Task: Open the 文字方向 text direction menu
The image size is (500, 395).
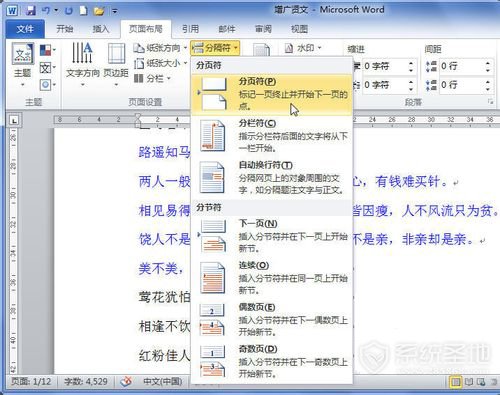Action: (x=83, y=65)
